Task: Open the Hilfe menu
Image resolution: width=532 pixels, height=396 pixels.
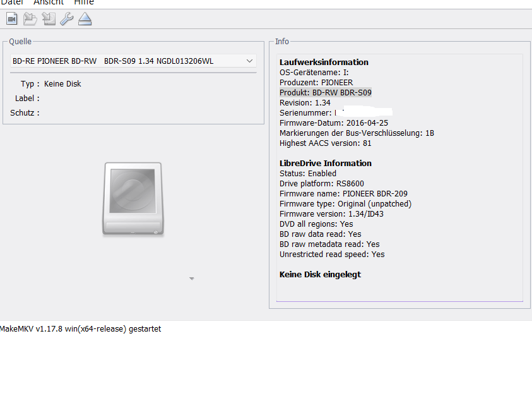Action: [x=84, y=3]
